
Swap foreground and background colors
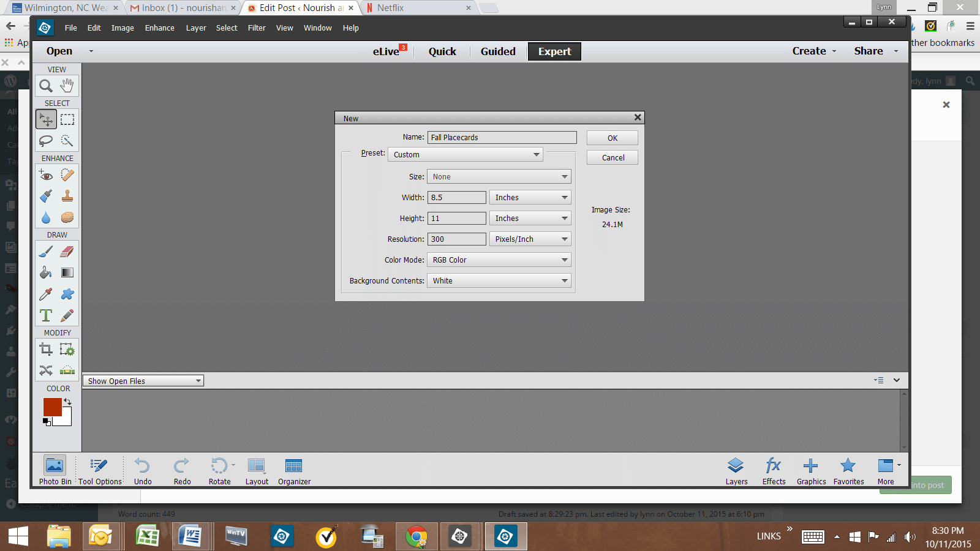coord(67,402)
